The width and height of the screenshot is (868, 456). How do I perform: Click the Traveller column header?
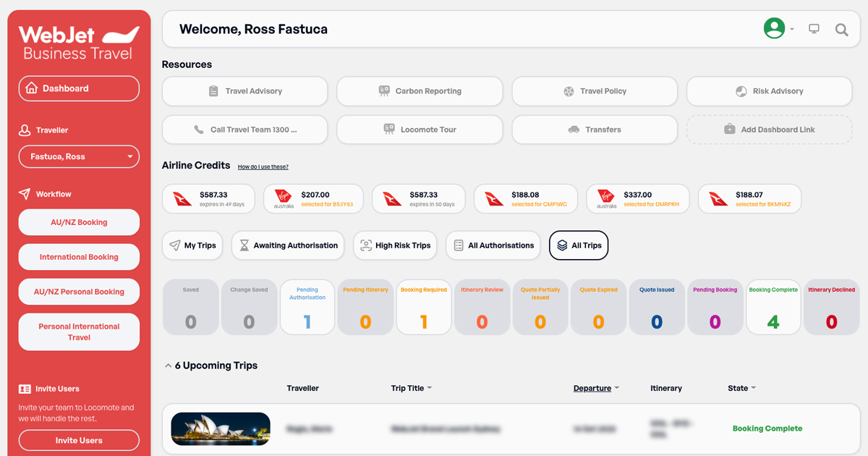pyautogui.click(x=303, y=388)
